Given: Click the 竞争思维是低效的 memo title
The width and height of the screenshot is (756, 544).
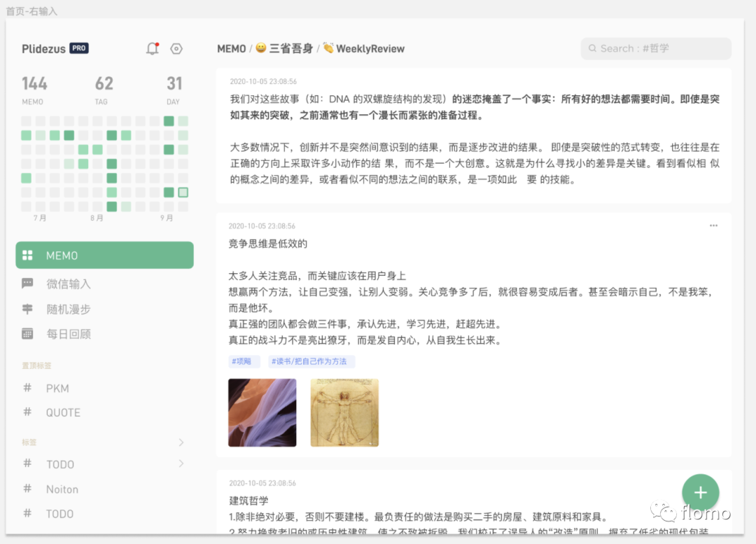Looking at the screenshot, I should coord(267,244).
